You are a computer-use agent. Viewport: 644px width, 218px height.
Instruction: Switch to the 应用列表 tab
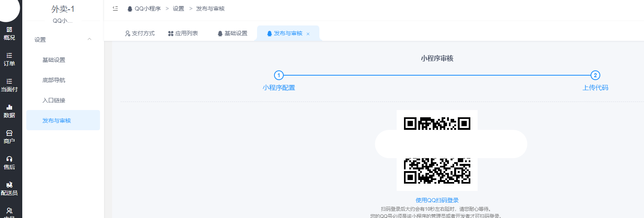pos(183,33)
